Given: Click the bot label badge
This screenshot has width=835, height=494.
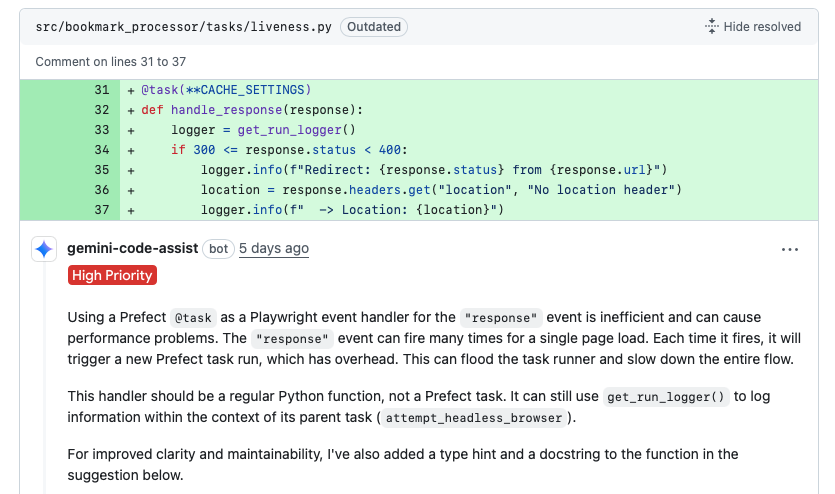Looking at the screenshot, I should [x=218, y=249].
